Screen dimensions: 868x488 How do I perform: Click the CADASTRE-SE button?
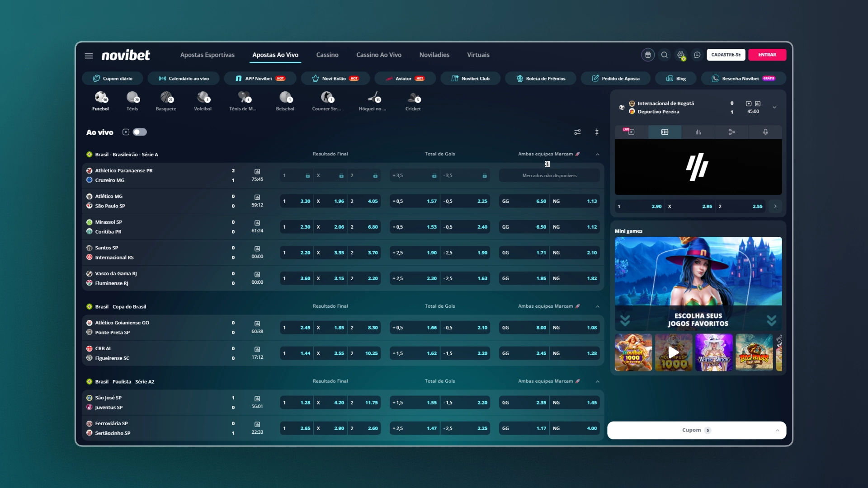726,55
